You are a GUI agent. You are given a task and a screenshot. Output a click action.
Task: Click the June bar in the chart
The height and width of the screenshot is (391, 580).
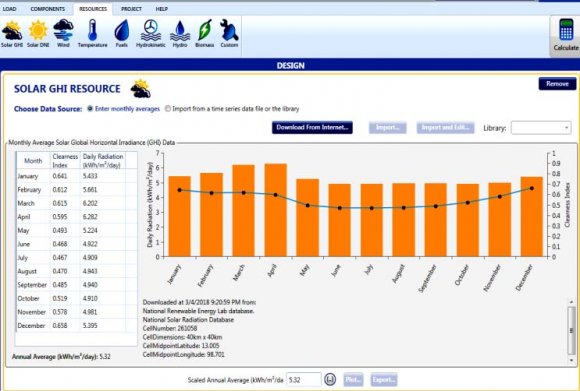click(x=340, y=220)
